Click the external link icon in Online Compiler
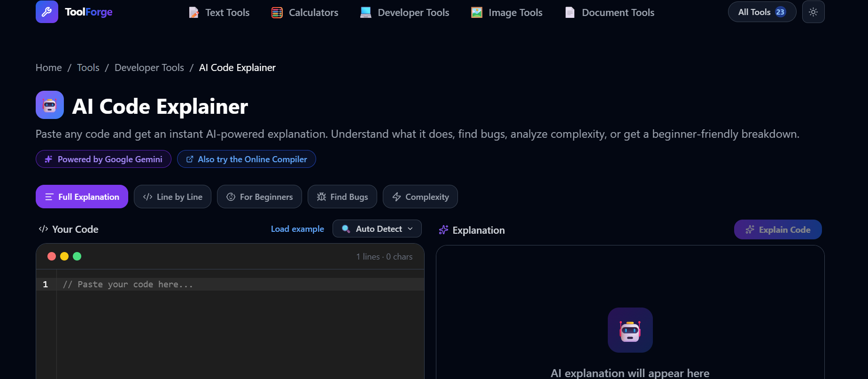 point(190,159)
